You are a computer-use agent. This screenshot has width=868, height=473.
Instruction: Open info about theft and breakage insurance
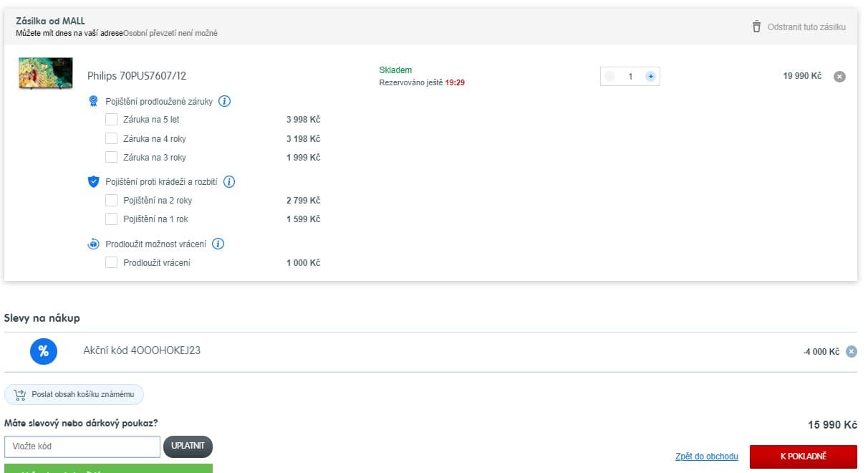(x=229, y=182)
